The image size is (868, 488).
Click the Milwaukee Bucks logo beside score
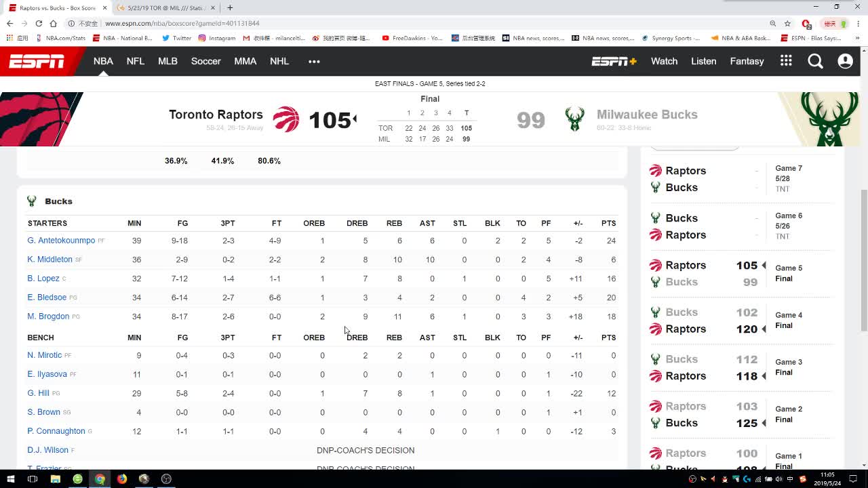(574, 119)
